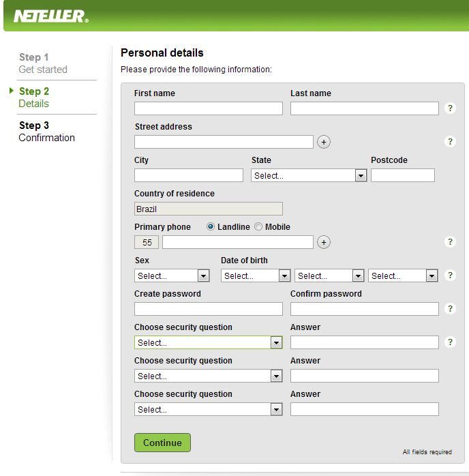Open help icon beside Last name

(x=450, y=108)
